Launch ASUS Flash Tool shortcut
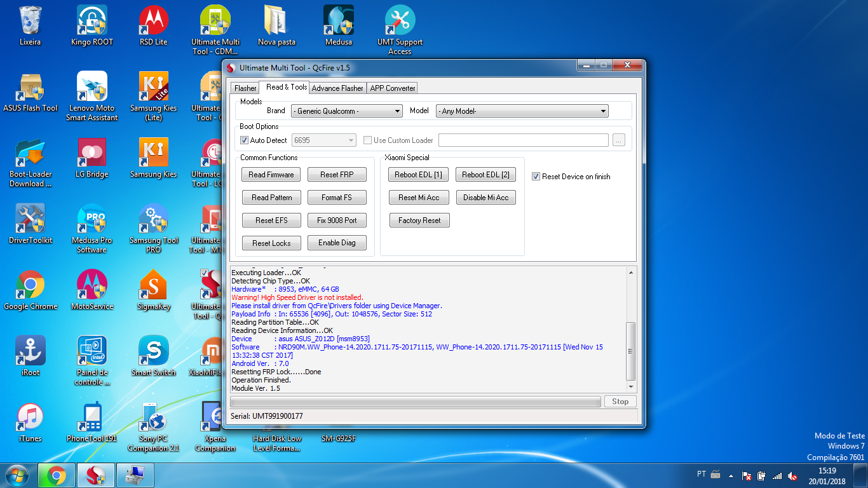This screenshot has width=868, height=488. pyautogui.click(x=30, y=92)
